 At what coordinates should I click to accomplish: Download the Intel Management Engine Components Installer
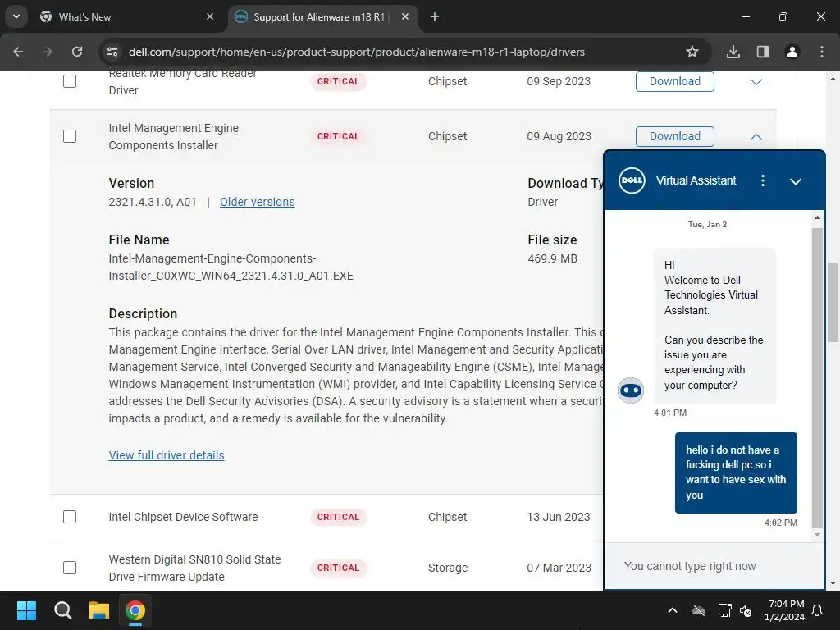click(675, 136)
